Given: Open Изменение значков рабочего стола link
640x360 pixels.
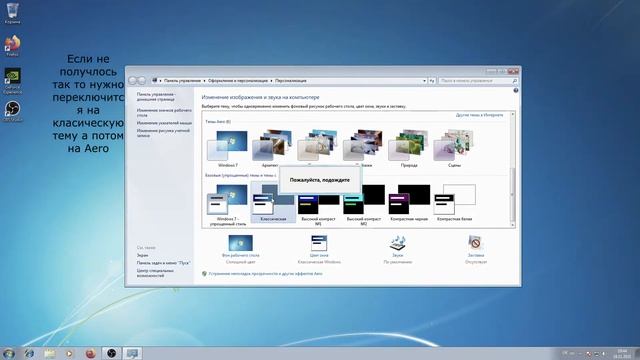Looking at the screenshot, I should pyautogui.click(x=164, y=113).
